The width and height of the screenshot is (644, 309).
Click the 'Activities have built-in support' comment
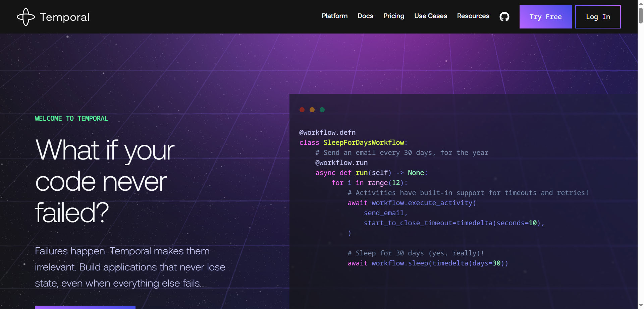click(468, 193)
